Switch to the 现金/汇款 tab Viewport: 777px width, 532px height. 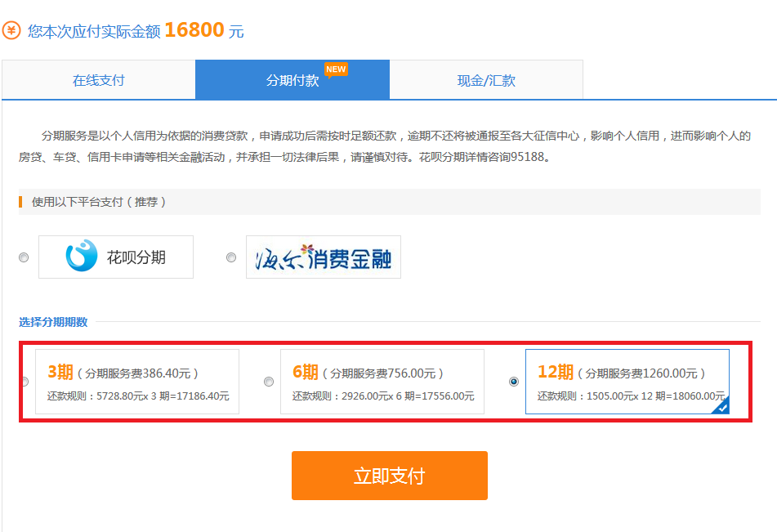point(486,79)
